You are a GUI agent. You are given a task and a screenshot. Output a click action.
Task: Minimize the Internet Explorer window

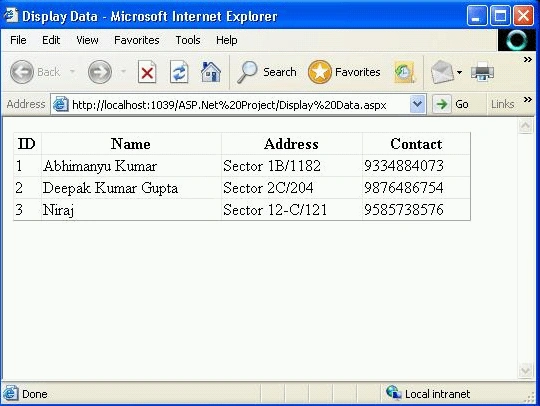coord(477,16)
